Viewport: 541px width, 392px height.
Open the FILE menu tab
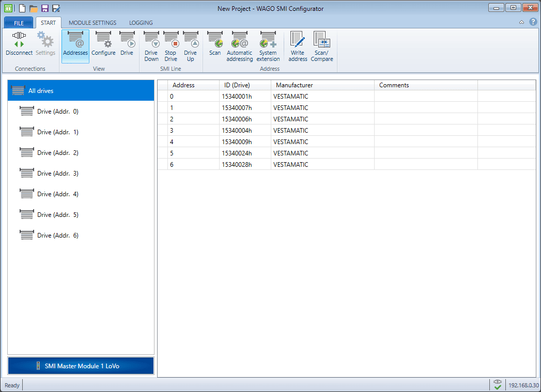pyautogui.click(x=19, y=23)
